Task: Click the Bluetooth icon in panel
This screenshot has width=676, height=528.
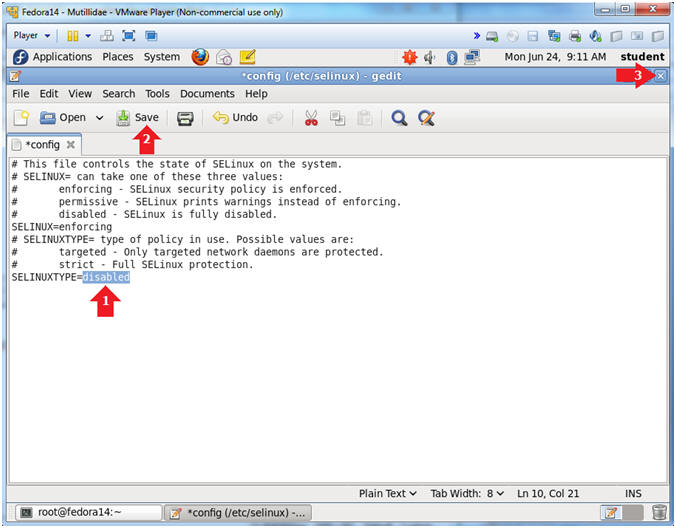Action: click(451, 57)
